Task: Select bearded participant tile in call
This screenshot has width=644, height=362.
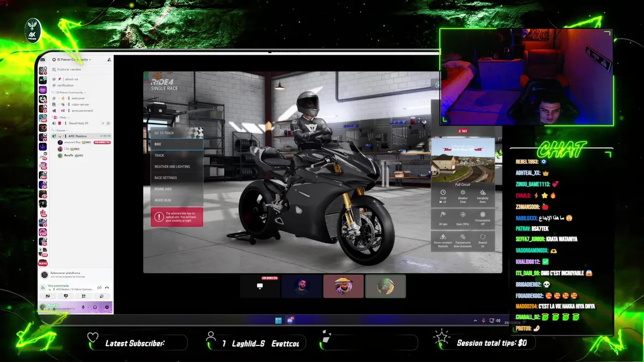Action: coord(301,286)
